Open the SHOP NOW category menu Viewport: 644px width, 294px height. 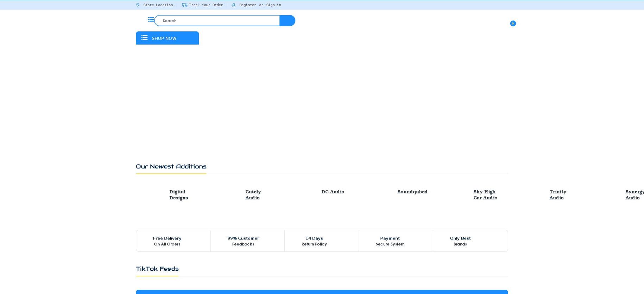168,38
